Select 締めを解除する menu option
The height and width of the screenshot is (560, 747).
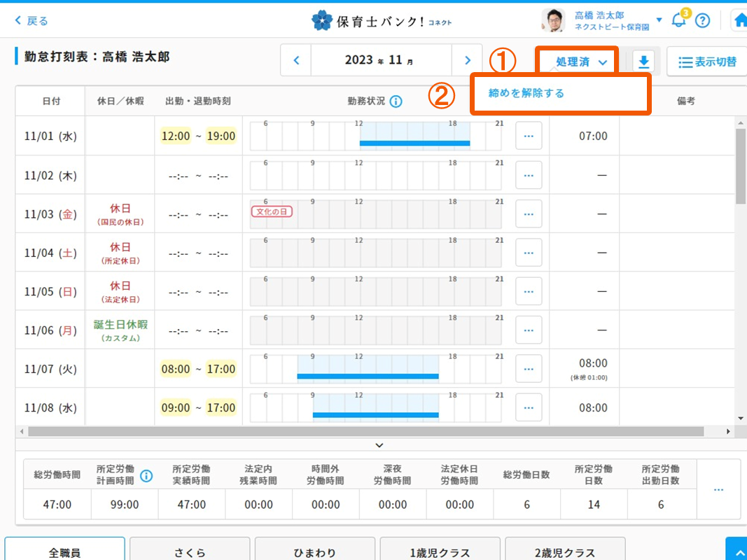point(526,93)
